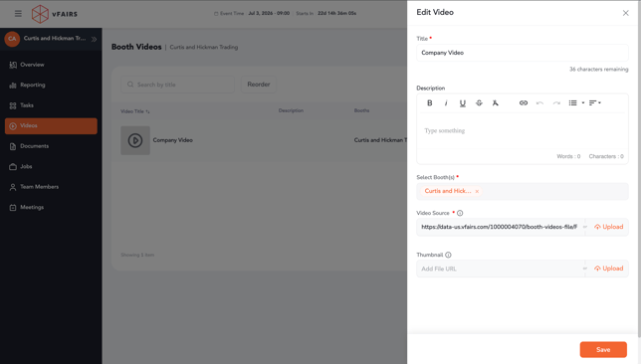
Task: Close the Edit Video panel
Action: click(625, 13)
